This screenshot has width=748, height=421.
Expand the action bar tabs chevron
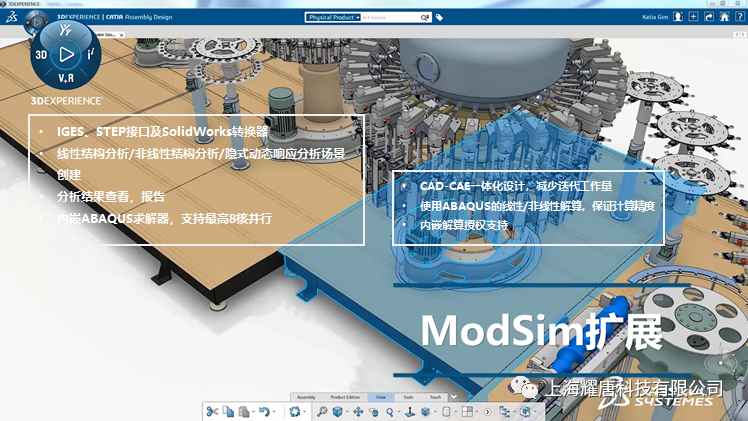(454, 397)
